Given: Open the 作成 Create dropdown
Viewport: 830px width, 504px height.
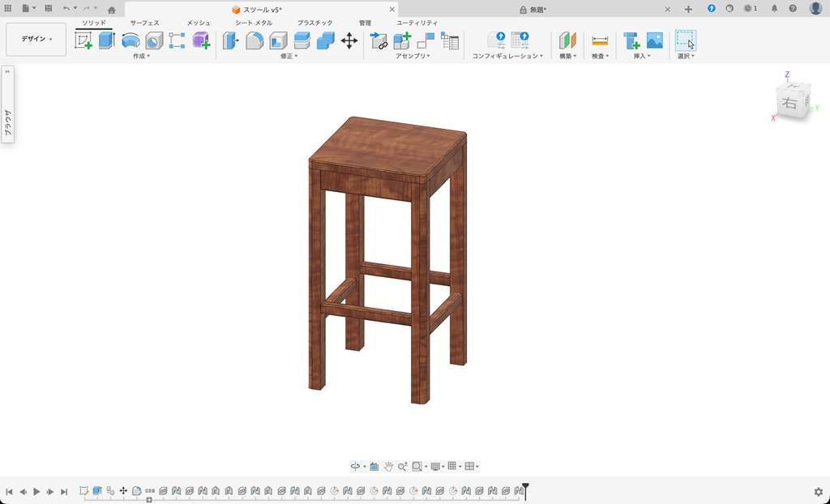Looking at the screenshot, I should [x=140, y=55].
